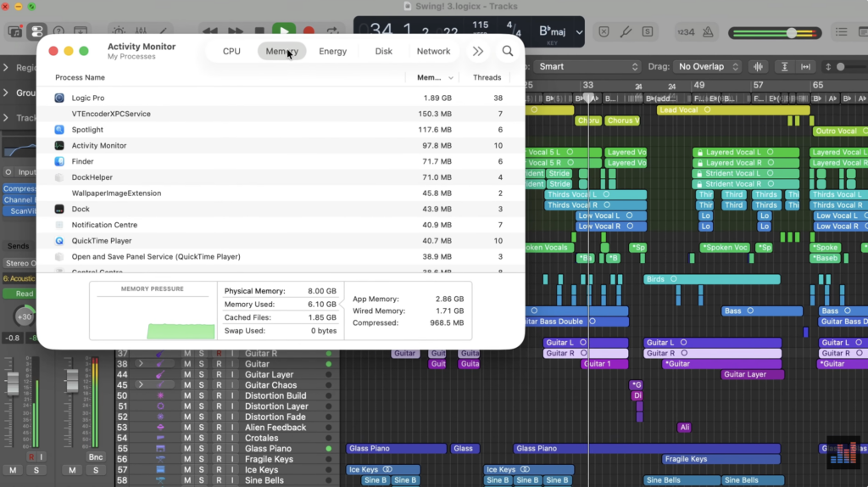This screenshot has height=487, width=868.
Task: Open the Snap Smart dropdown
Action: point(588,66)
